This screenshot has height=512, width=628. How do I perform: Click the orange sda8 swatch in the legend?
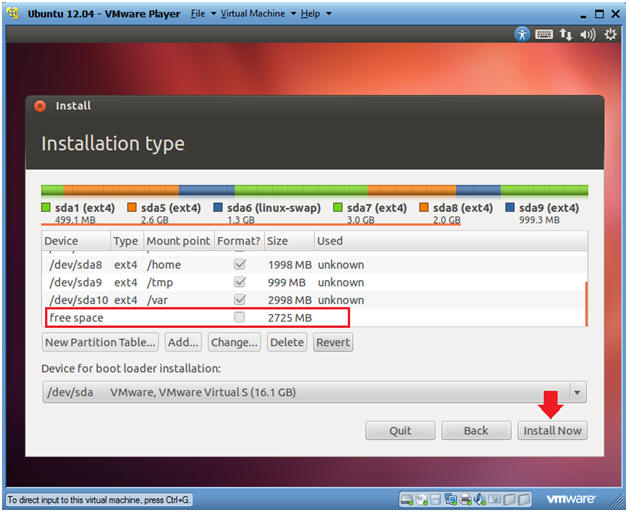tap(424, 207)
